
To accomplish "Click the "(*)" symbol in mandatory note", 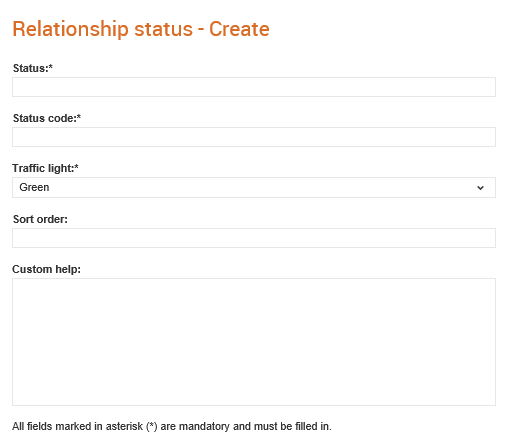I will (151, 427).
